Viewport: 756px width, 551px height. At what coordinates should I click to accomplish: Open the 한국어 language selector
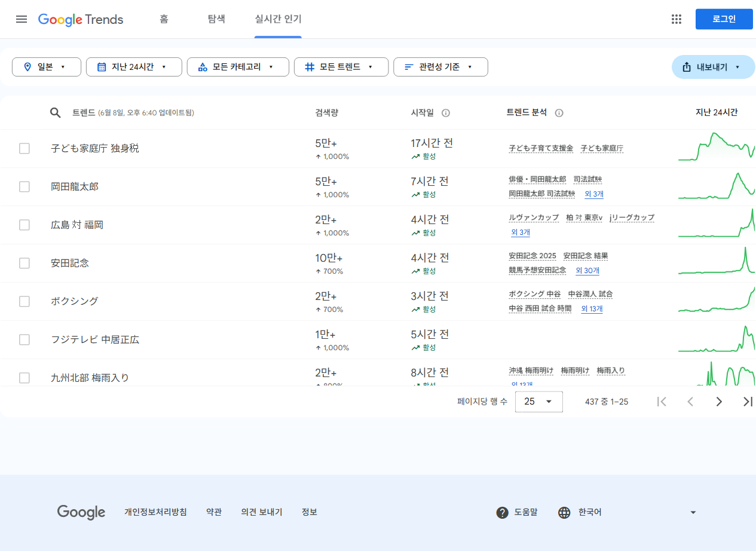pos(628,513)
